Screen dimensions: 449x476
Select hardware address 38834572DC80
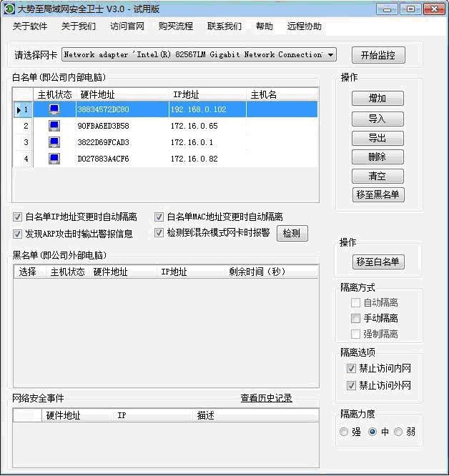point(122,109)
